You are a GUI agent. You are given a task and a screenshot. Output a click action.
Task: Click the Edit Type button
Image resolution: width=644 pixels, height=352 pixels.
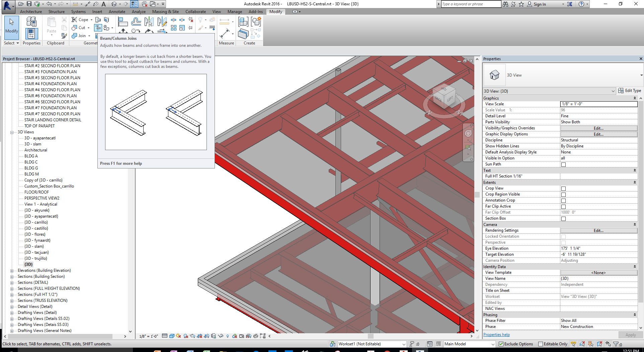tap(630, 91)
